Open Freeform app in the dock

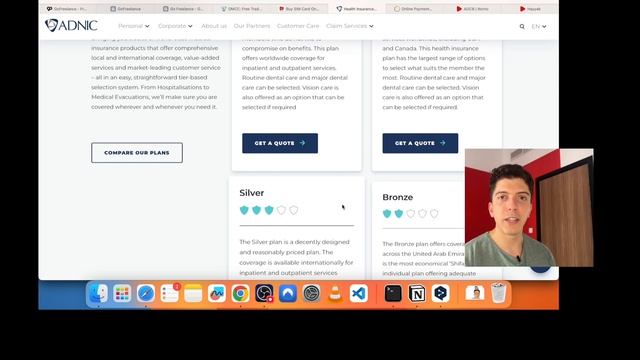tap(217, 293)
